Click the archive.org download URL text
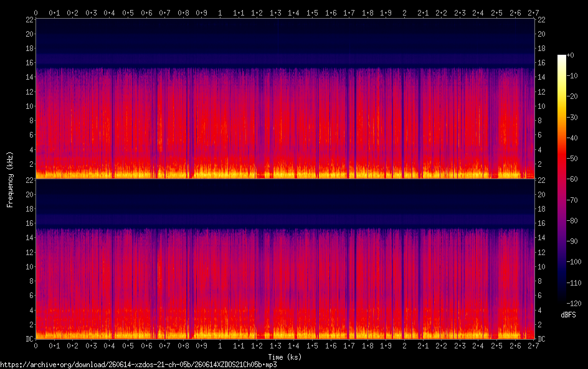 click(x=138, y=365)
